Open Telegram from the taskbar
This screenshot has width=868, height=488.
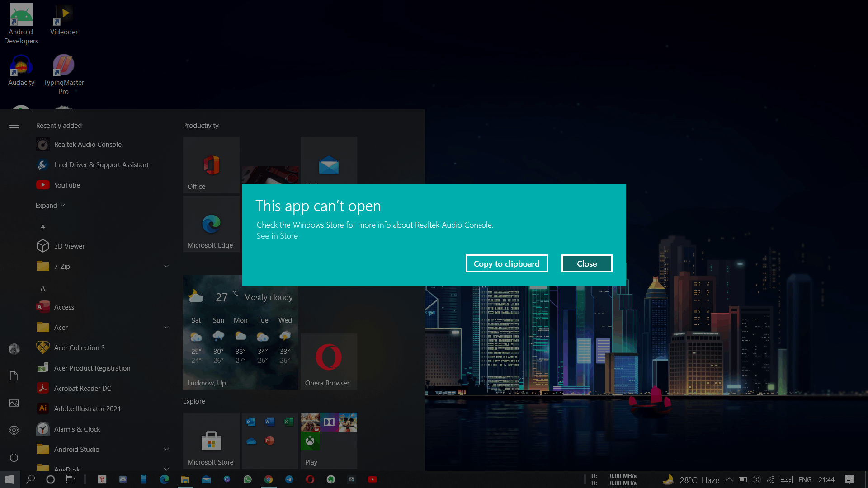click(x=289, y=479)
